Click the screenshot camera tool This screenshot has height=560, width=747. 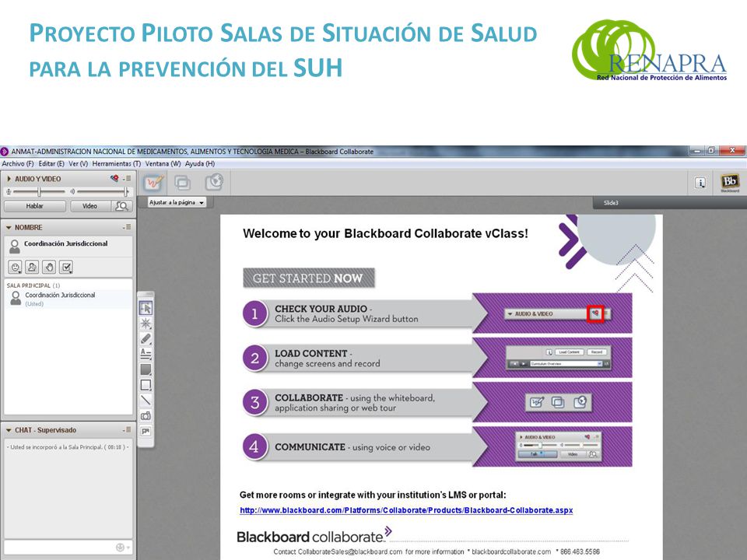146,415
